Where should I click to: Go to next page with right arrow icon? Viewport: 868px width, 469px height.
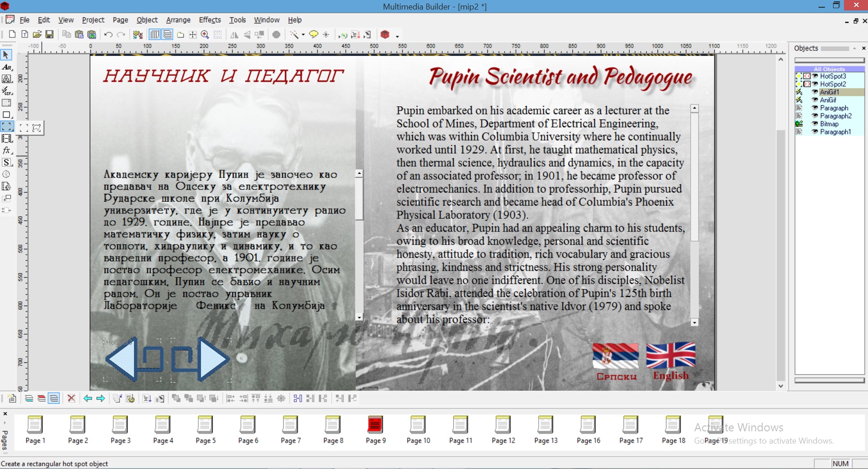[x=101, y=398]
